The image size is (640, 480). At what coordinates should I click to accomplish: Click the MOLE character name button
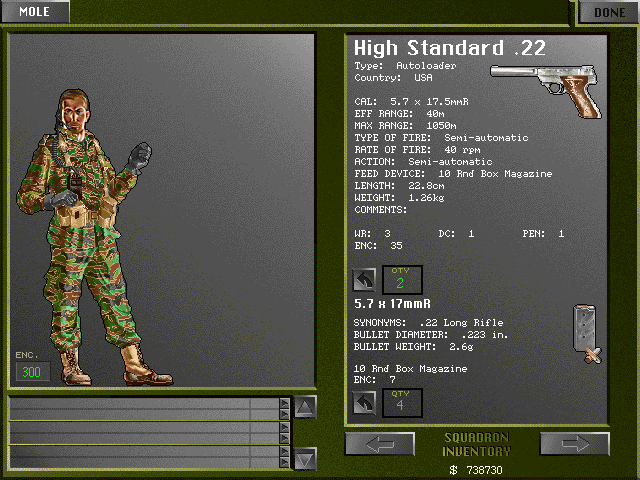coord(35,11)
